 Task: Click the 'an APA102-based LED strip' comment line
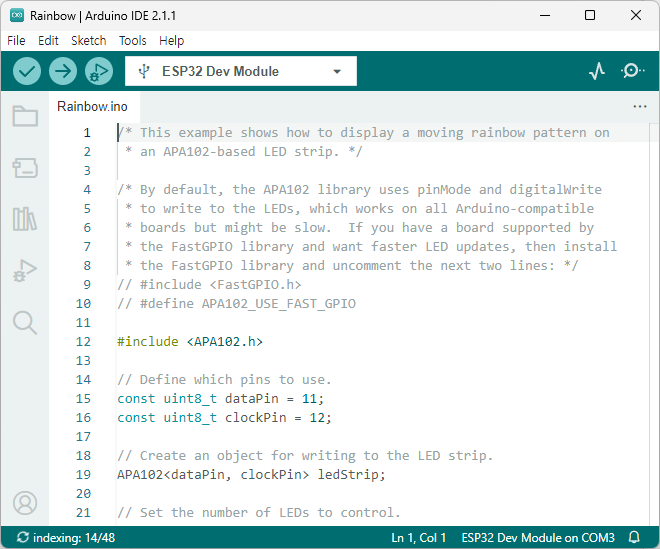[x=244, y=152]
